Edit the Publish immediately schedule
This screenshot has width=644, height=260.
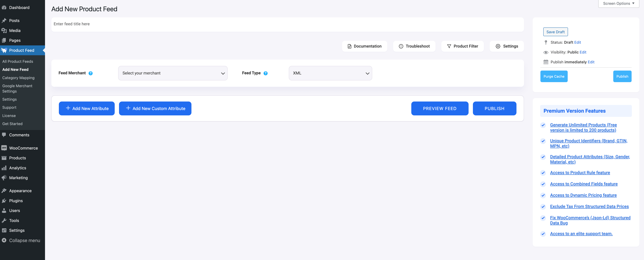(591, 62)
